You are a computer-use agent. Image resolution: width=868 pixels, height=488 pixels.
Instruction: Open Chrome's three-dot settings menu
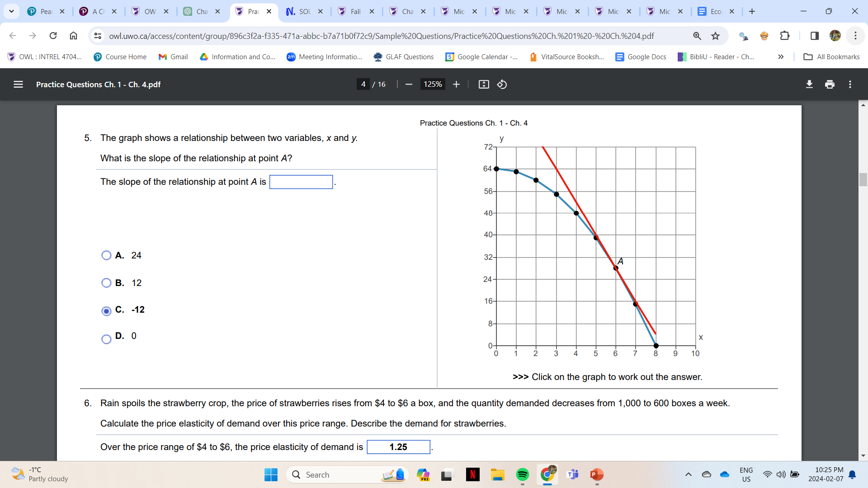tap(856, 36)
